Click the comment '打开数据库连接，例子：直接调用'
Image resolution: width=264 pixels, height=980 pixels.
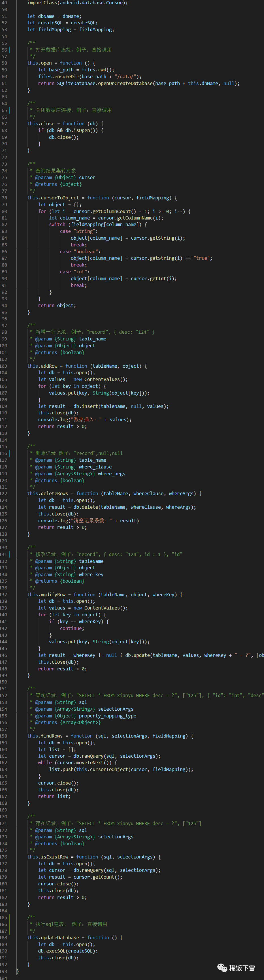tap(73, 50)
